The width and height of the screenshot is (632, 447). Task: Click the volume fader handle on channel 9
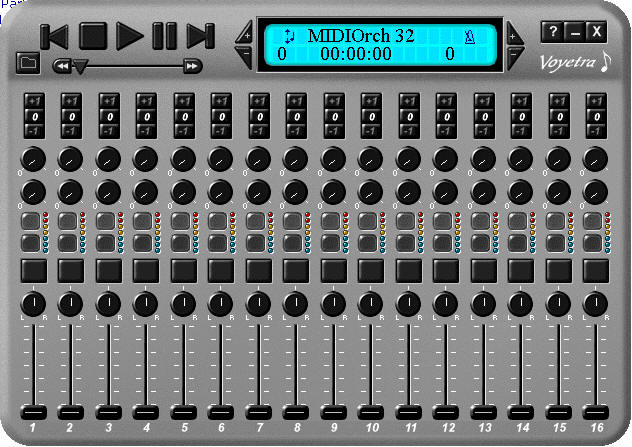pyautogui.click(x=333, y=412)
